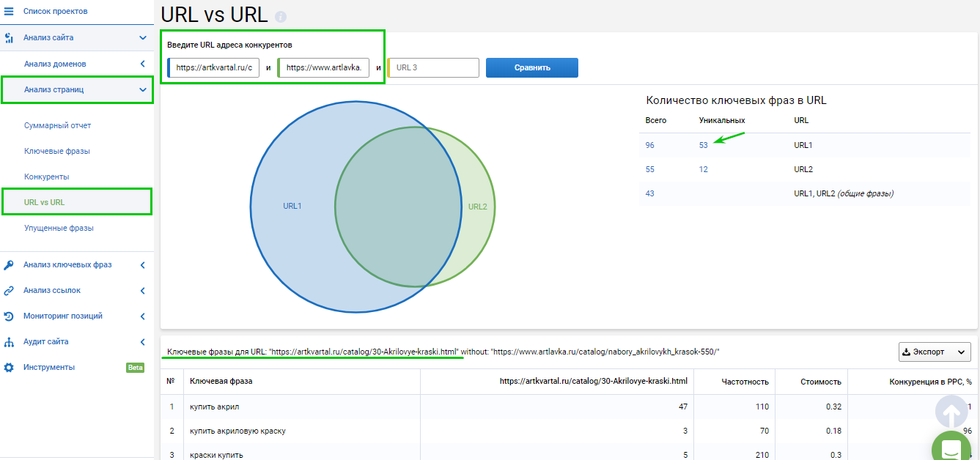Collapse the Анализ страниц submenu
This screenshot has height=460, width=980.
click(x=143, y=90)
